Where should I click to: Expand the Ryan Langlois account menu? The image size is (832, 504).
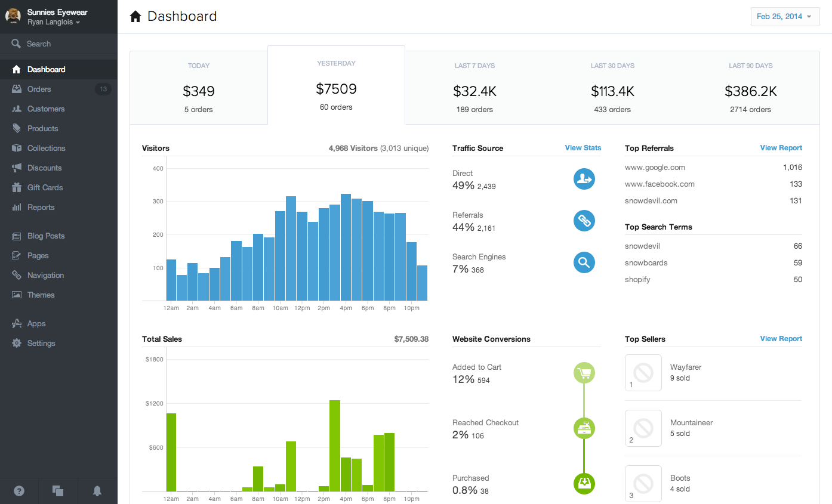click(x=54, y=22)
